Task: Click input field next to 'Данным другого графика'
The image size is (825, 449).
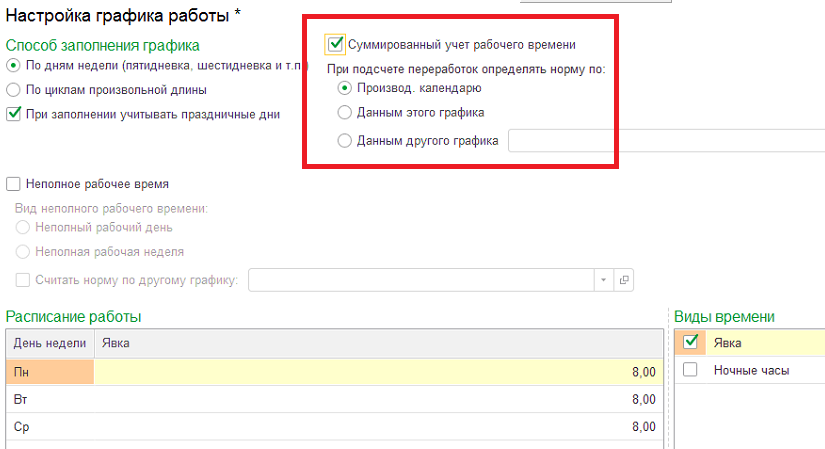Action: [x=666, y=141]
